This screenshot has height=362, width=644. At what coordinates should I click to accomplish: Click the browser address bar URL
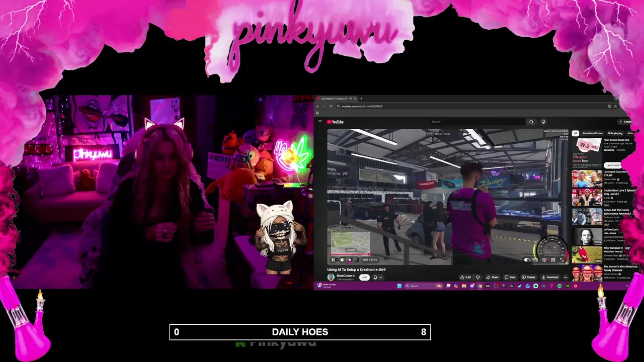362,106
